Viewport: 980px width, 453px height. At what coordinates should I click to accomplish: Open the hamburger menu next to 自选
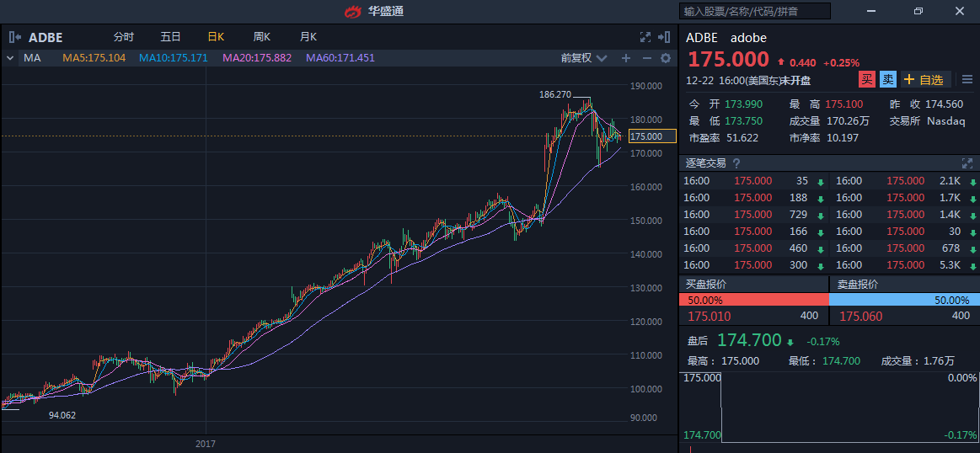[x=967, y=80]
